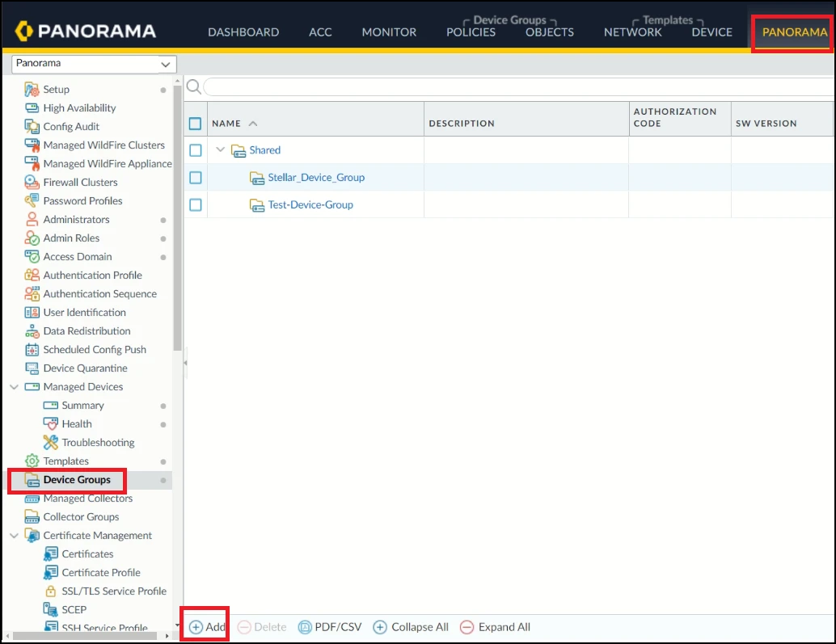Check the Test-Device-Group row checkbox
836x644 pixels.
(195, 205)
